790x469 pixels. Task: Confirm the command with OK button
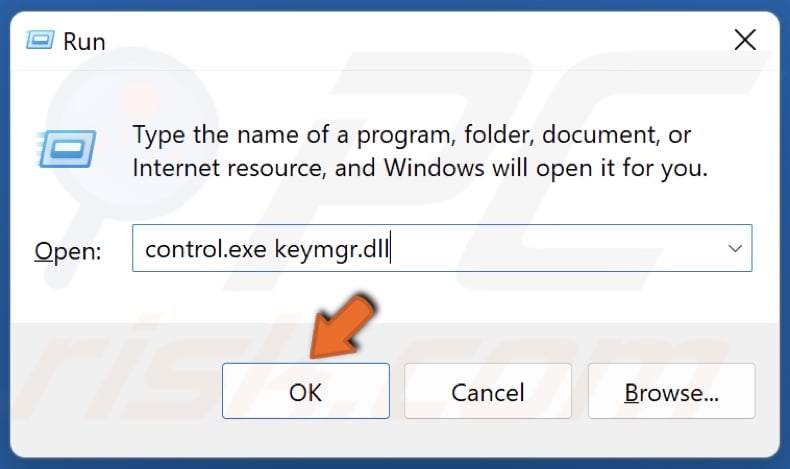coord(306,391)
